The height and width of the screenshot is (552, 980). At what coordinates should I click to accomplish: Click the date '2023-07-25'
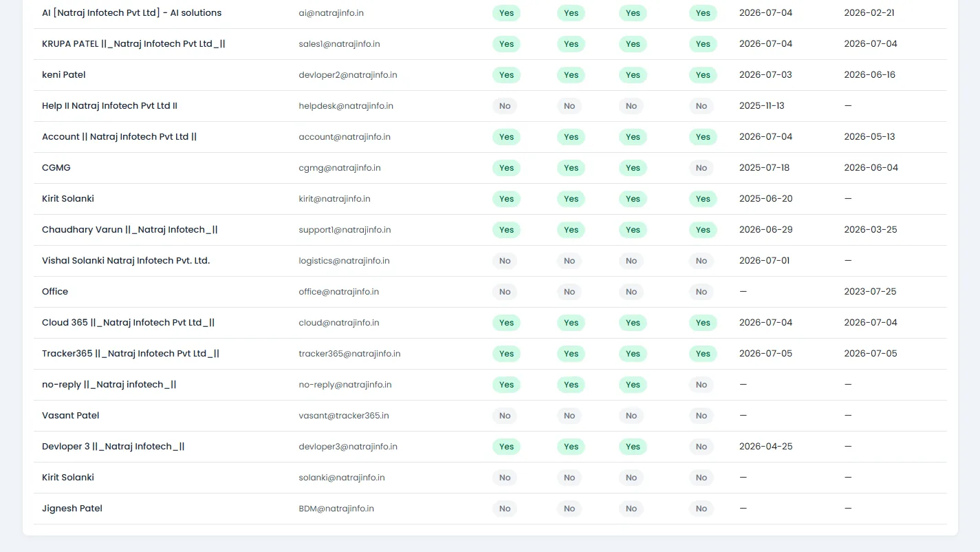click(x=870, y=292)
